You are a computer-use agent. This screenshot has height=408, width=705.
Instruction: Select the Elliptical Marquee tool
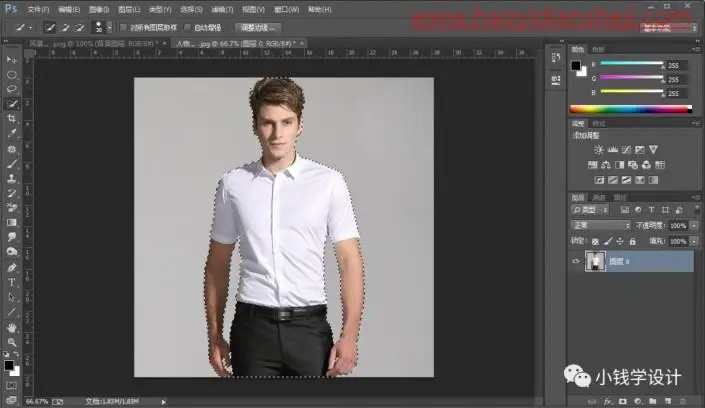[x=12, y=75]
